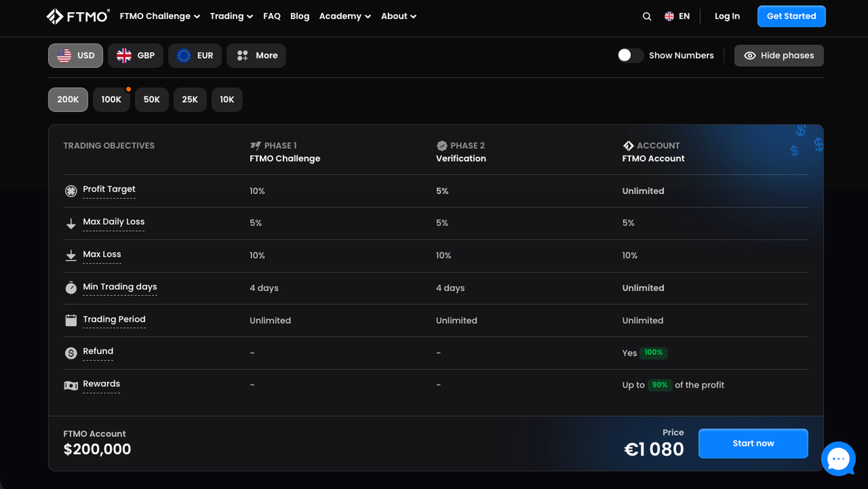Click the Log In link

pyautogui.click(x=727, y=16)
